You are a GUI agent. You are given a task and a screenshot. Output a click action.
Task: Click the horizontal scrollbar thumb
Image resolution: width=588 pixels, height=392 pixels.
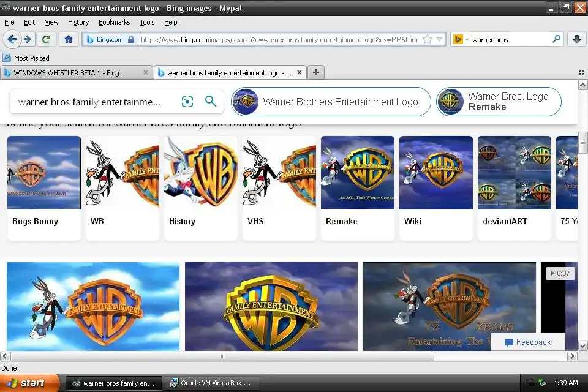tap(223, 356)
